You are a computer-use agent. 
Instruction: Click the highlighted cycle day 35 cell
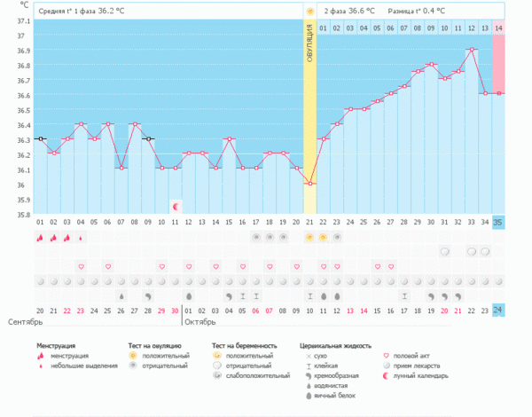pos(499,222)
